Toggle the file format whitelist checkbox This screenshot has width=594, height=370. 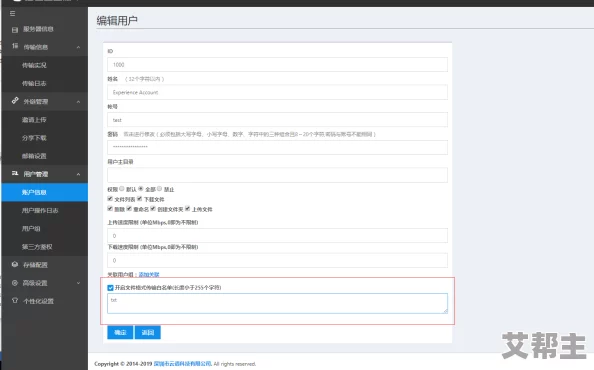click(x=110, y=288)
